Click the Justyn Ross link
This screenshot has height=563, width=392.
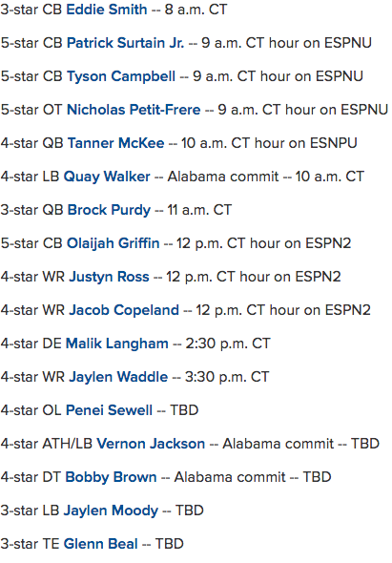tap(109, 277)
